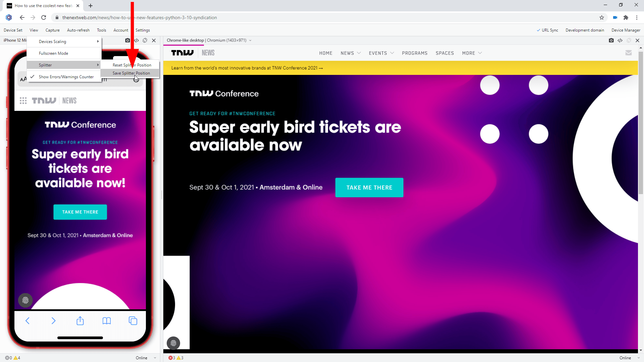Click the desktop preview vertical scrollbar
Screen dimensions: 644x362
641,134
